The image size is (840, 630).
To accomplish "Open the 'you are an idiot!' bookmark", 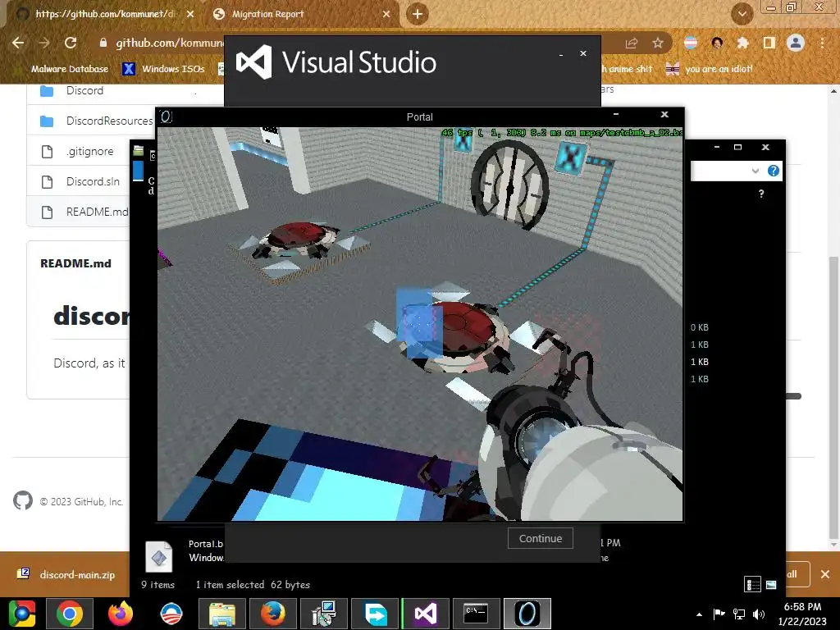I will (710, 69).
